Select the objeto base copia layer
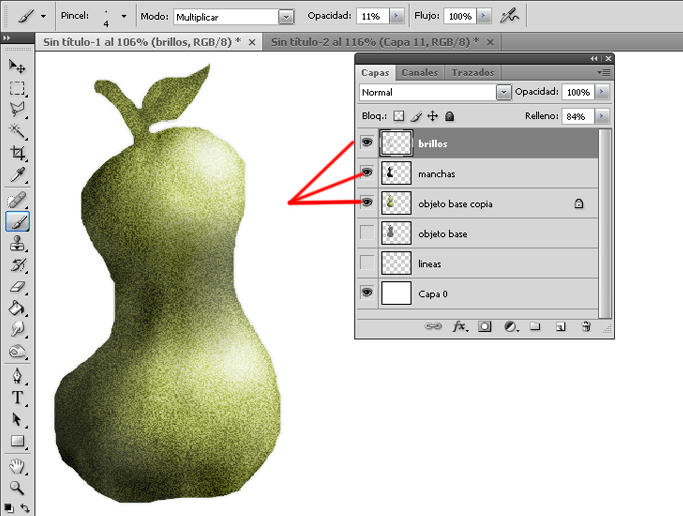 tap(477, 203)
